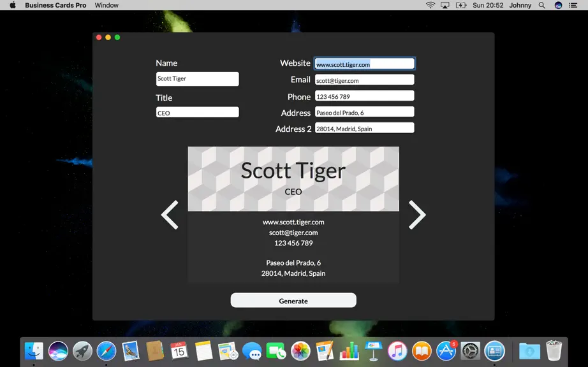This screenshot has width=588, height=367.
Task: Open Notification Center list icon
Action: (573, 5)
